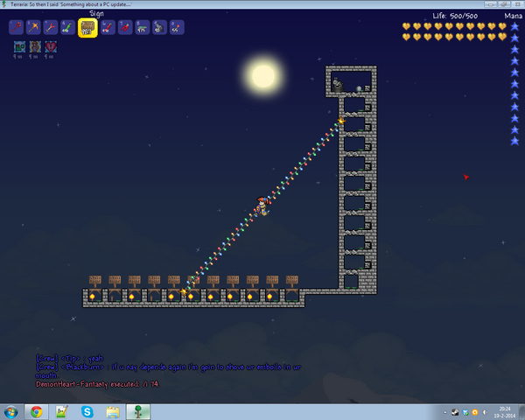
Task: Click the 'DemonHeart-Fantasty executed' message
Action: (x=98, y=384)
